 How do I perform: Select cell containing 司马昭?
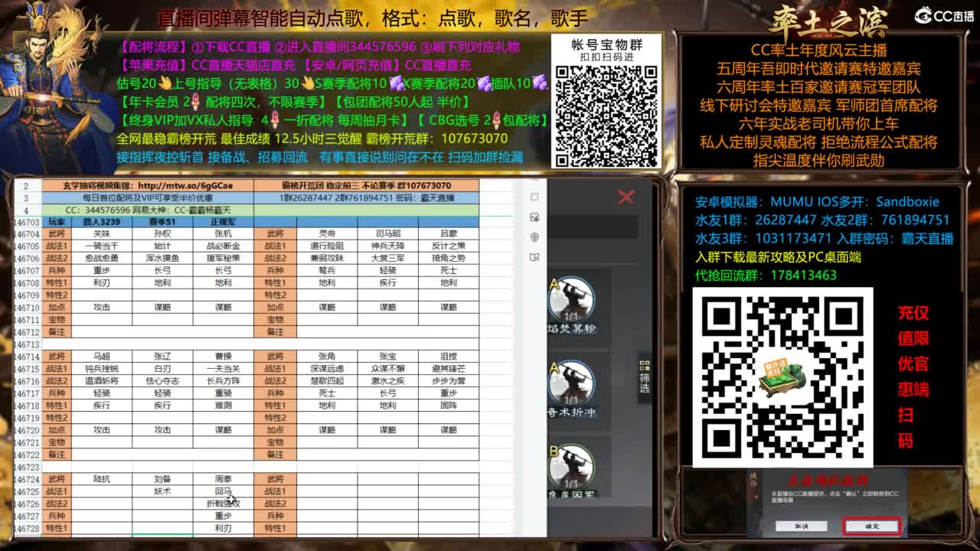tap(388, 233)
